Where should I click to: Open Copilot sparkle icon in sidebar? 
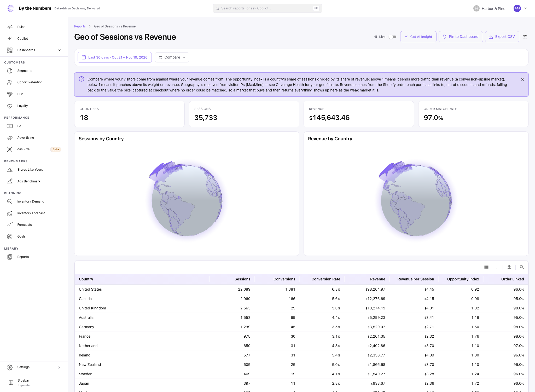click(10, 38)
